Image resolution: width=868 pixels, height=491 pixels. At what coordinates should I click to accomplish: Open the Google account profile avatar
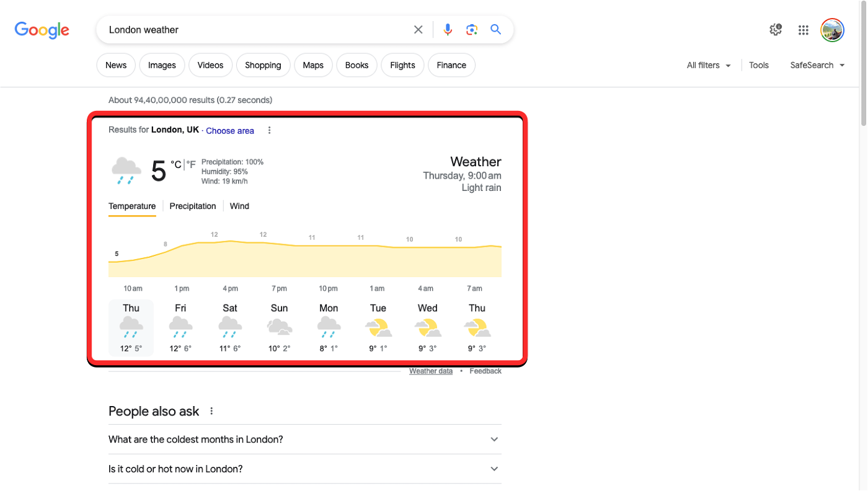pos(832,30)
